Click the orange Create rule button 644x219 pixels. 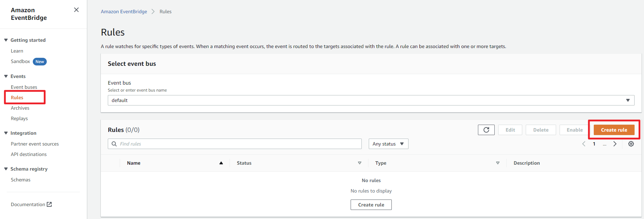click(614, 130)
